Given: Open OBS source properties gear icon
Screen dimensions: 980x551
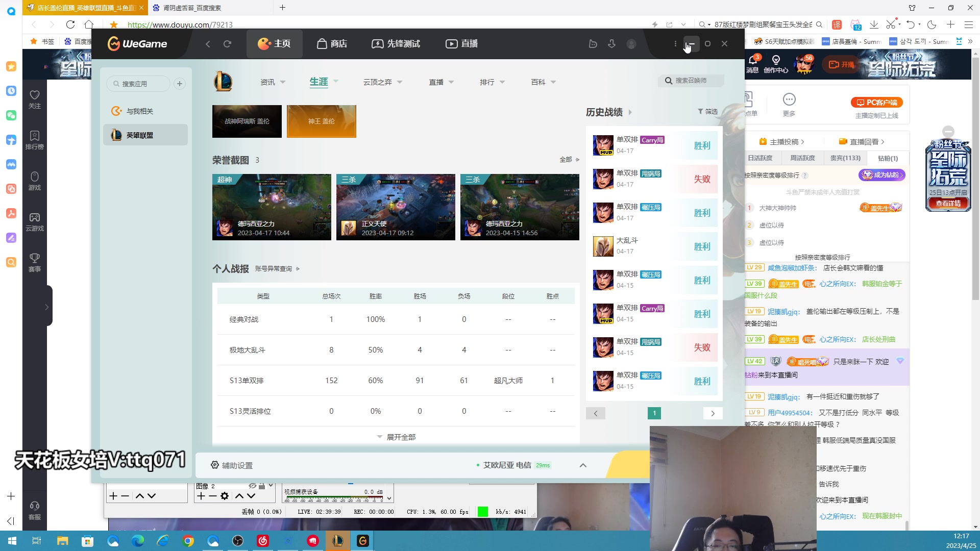Looking at the screenshot, I should click(225, 496).
